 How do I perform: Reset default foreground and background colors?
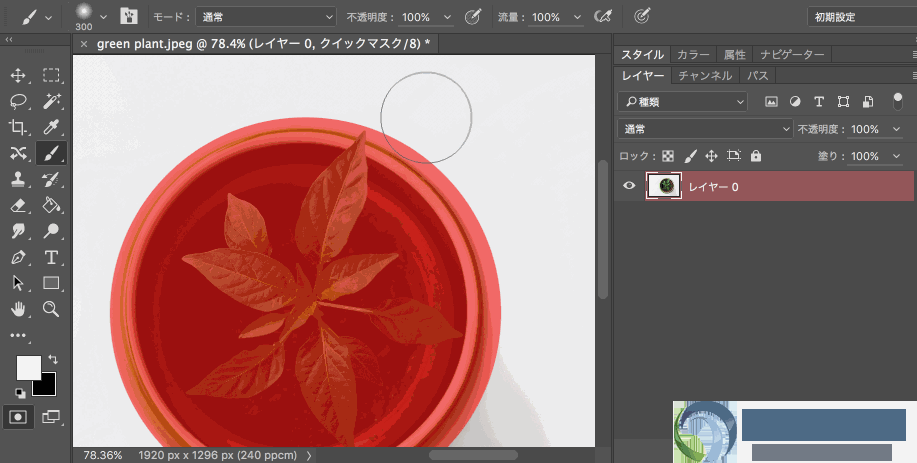point(20,393)
